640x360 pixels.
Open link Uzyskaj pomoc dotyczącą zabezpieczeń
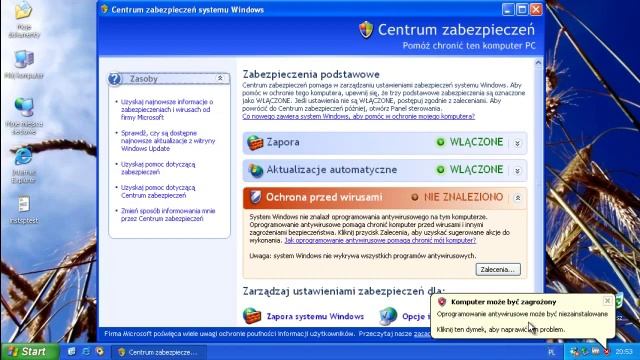point(158,168)
